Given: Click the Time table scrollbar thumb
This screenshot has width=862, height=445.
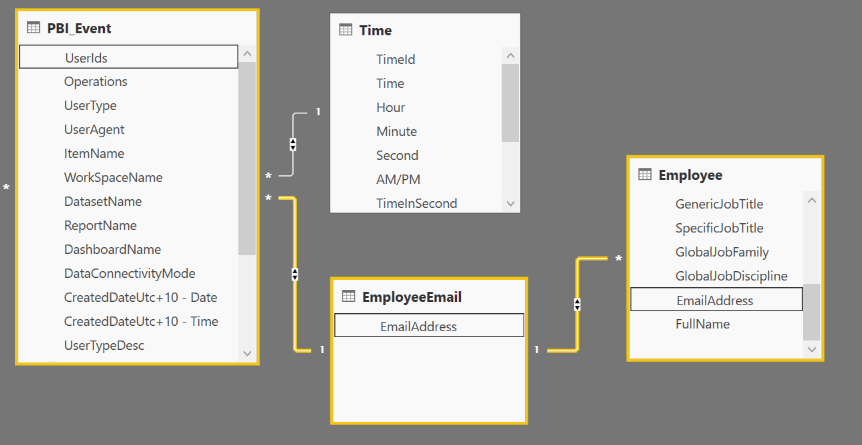Looking at the screenshot, I should [510, 103].
